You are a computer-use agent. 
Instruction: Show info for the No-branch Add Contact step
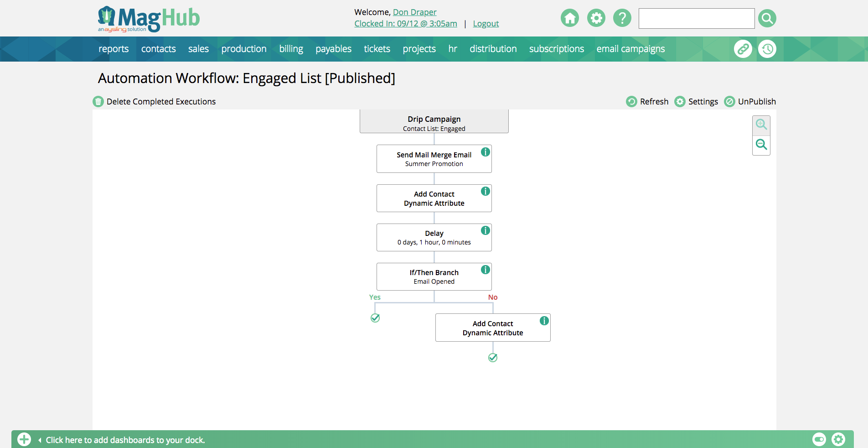point(544,321)
